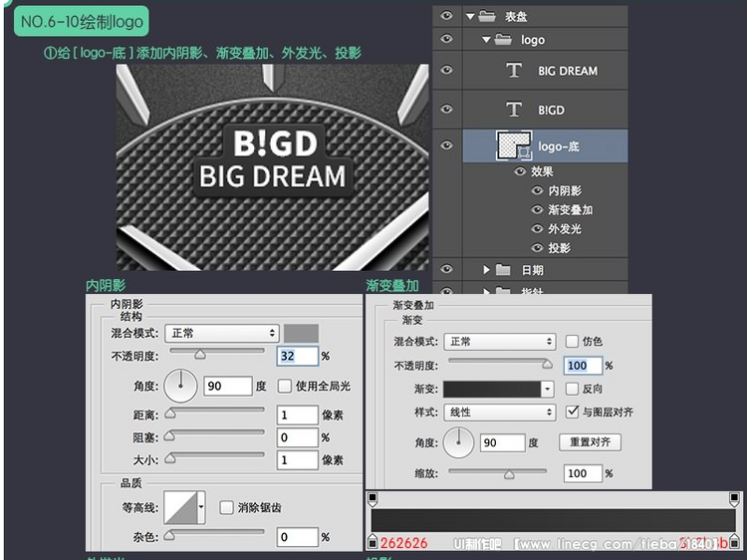Viewport: 747px width, 560px height.
Task: Enable 仿色 checkbox
Action: pyautogui.click(x=572, y=341)
